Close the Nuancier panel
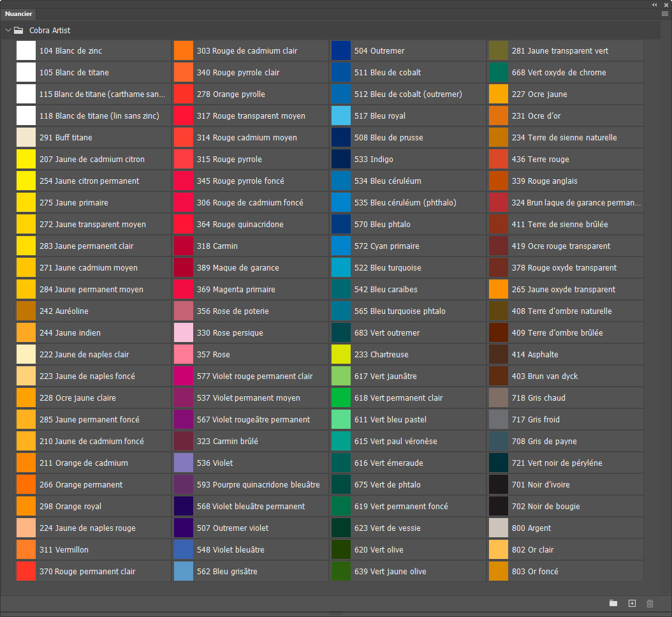672x617 pixels. click(666, 4)
